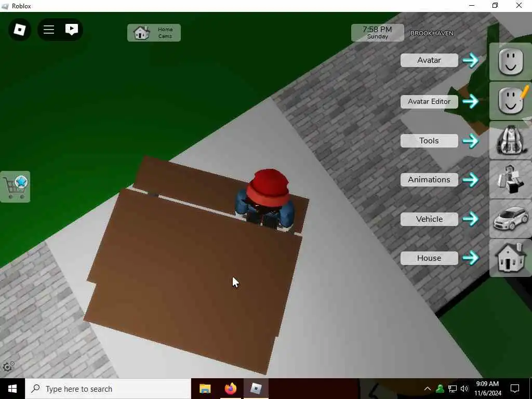The width and height of the screenshot is (532, 399).
Task: Select the Roblox taskbar icon
Action: pos(256,389)
